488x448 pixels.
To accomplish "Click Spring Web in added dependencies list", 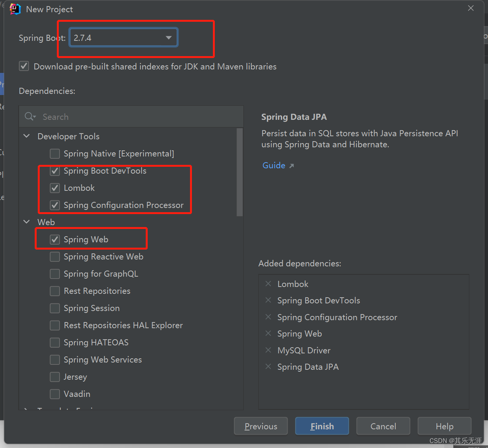I will (300, 334).
